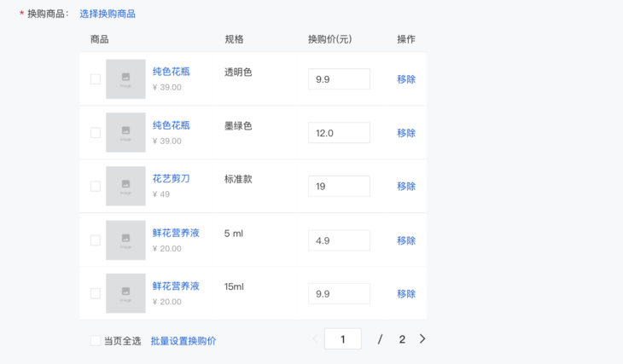Open 5 ml 鲜花营养液 product link
Screen dimensions: 623x364
point(176,233)
